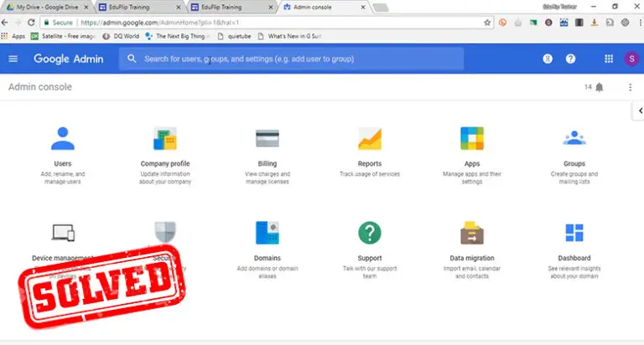Open the DQ World bookmark
644x345 pixels.
tap(121, 36)
